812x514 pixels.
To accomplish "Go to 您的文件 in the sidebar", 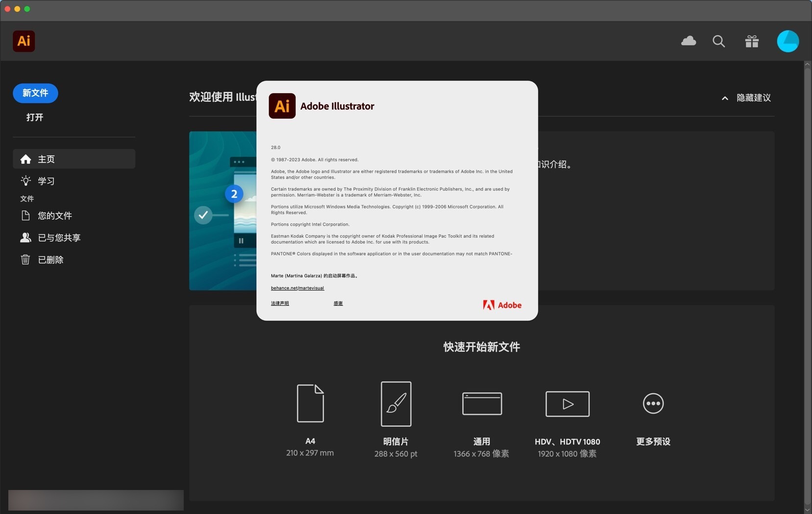I will (x=74, y=216).
